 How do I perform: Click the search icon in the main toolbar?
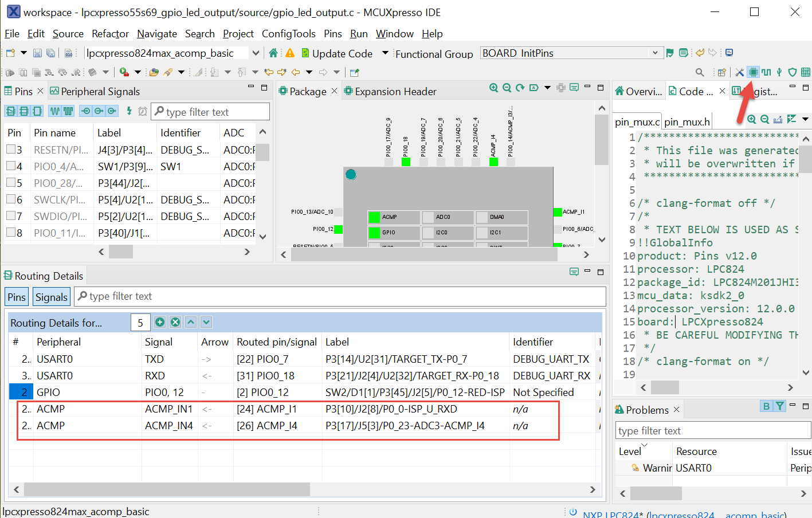700,72
